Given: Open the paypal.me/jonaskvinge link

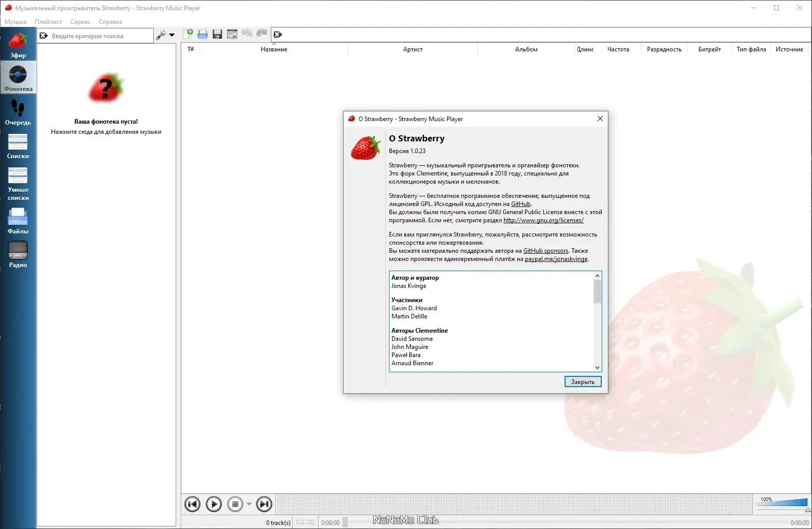Looking at the screenshot, I should tap(556, 259).
